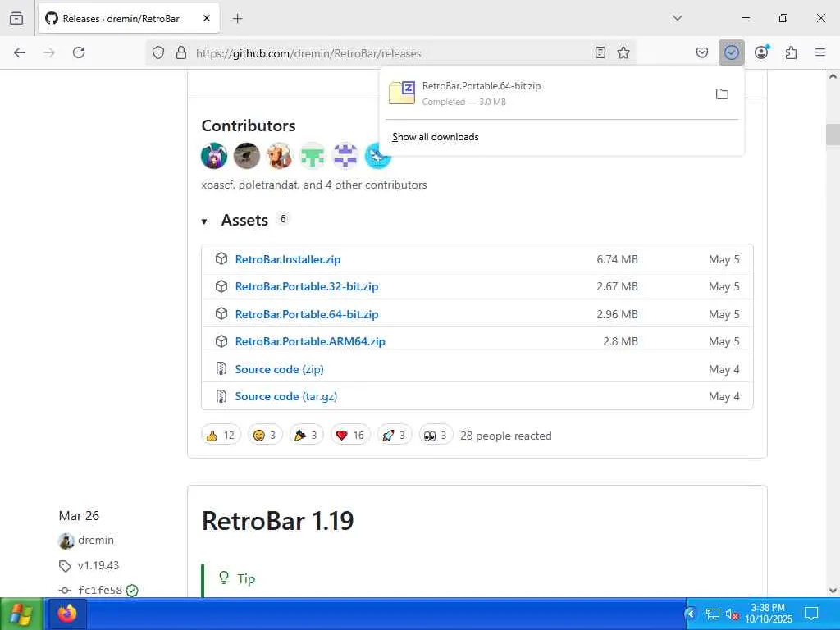Save page to Pocket icon
The height and width of the screenshot is (630, 840).
coord(702,52)
